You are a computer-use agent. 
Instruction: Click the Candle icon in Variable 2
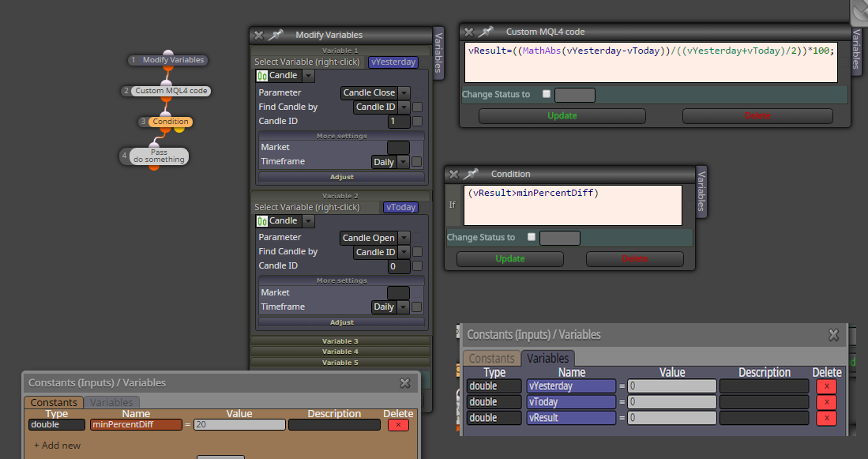point(262,221)
